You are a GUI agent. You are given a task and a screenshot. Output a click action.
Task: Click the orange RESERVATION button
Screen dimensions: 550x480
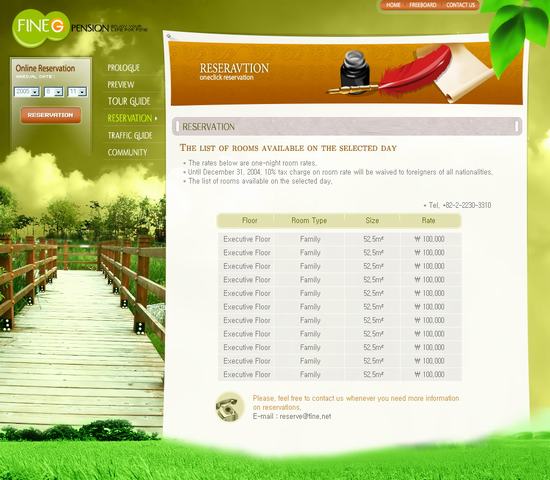click(x=51, y=115)
